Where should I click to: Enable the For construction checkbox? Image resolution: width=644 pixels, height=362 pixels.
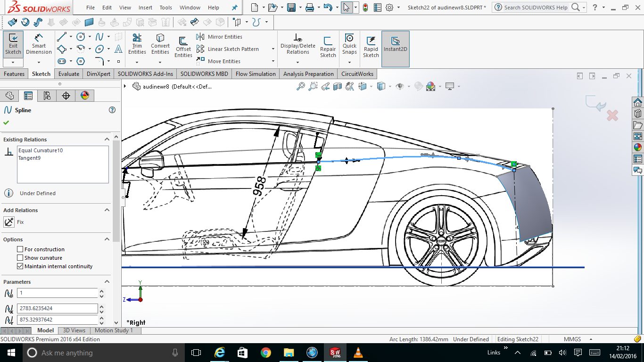19,249
